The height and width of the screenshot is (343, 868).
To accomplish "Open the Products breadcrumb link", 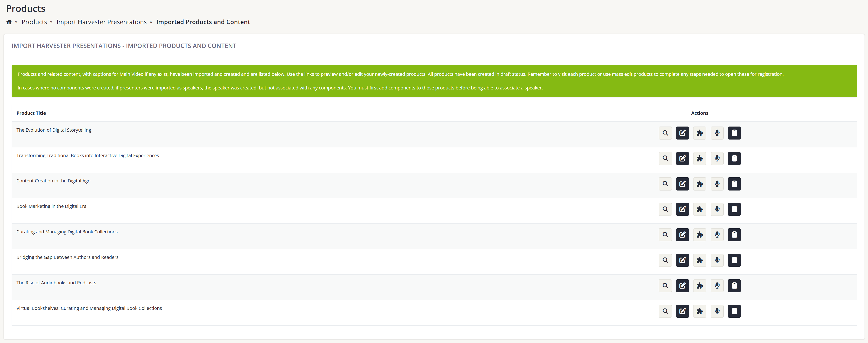I will pos(34,22).
